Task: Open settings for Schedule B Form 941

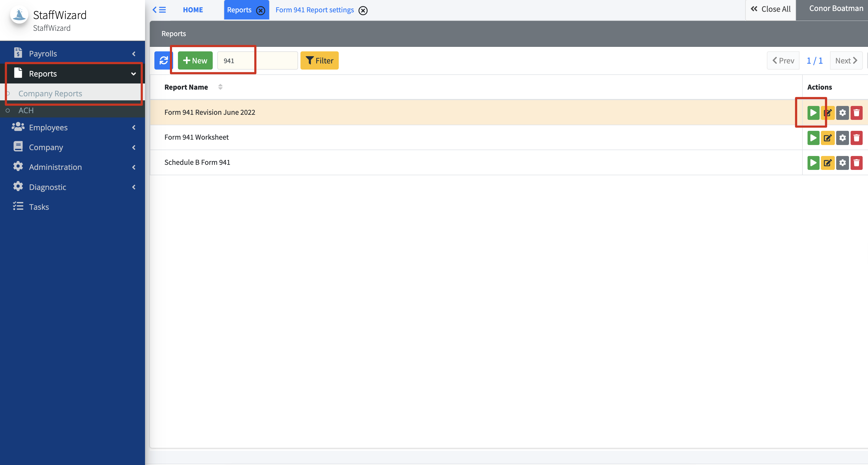Action: 842,163
